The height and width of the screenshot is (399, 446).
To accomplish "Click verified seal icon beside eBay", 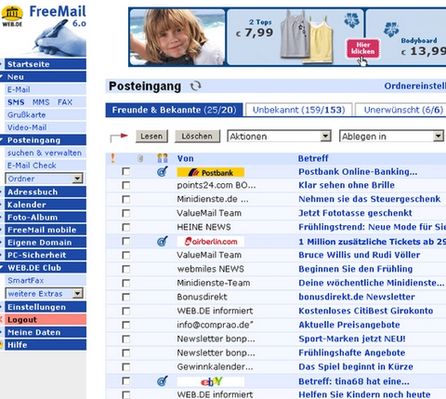I will (x=162, y=381).
